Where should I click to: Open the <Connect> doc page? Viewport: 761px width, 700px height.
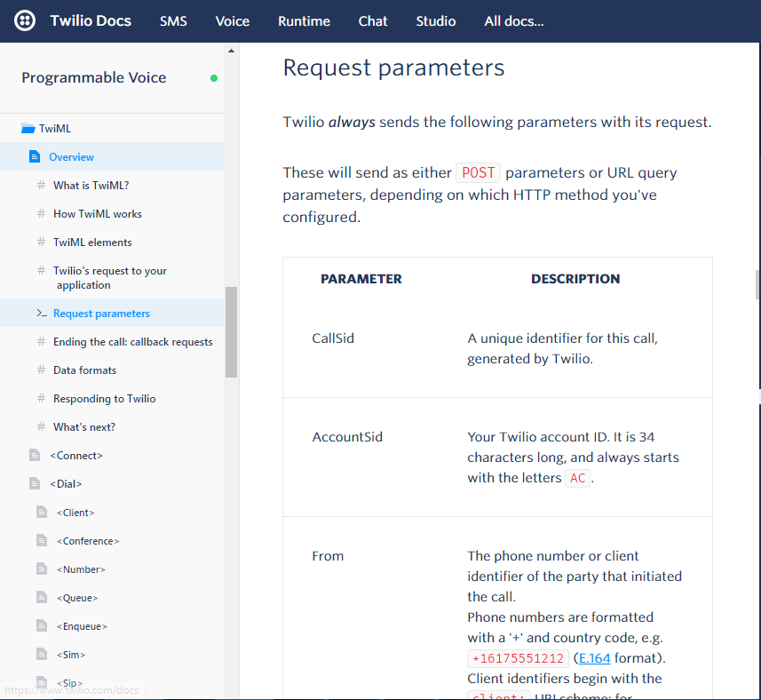[76, 456]
